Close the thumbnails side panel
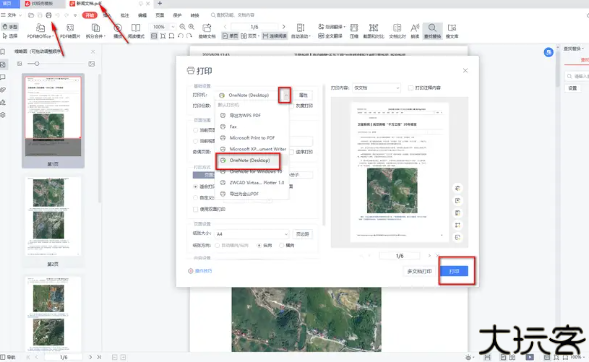589x362 pixels. click(x=93, y=51)
